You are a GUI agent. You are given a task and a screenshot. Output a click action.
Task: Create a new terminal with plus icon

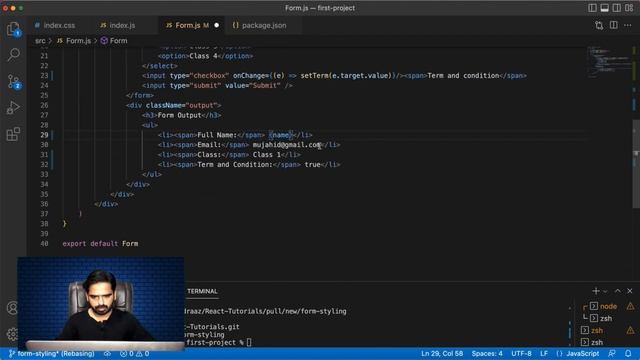pos(596,291)
